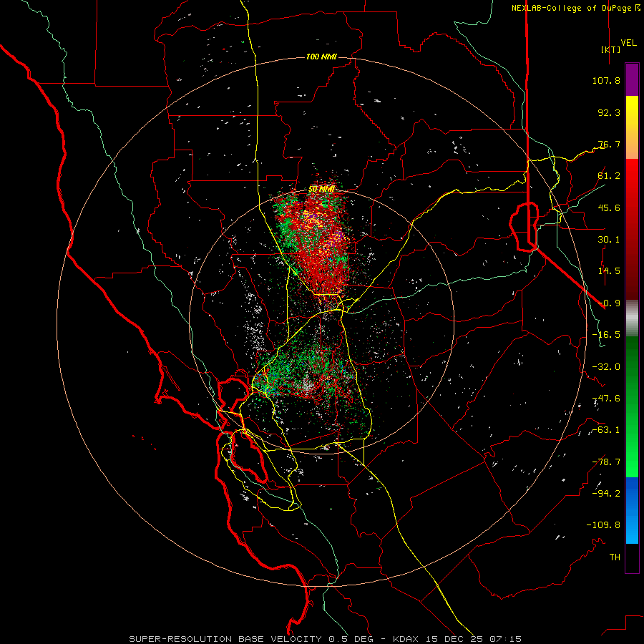This screenshot has height=644, width=644.
Task: Click the gray echo cluster south of the radar
Action: tap(308, 384)
